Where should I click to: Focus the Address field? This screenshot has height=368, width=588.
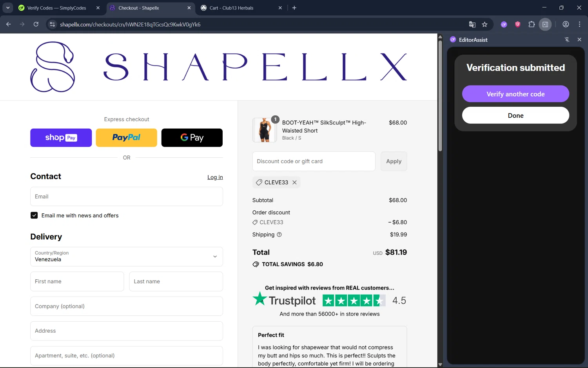[126, 331]
